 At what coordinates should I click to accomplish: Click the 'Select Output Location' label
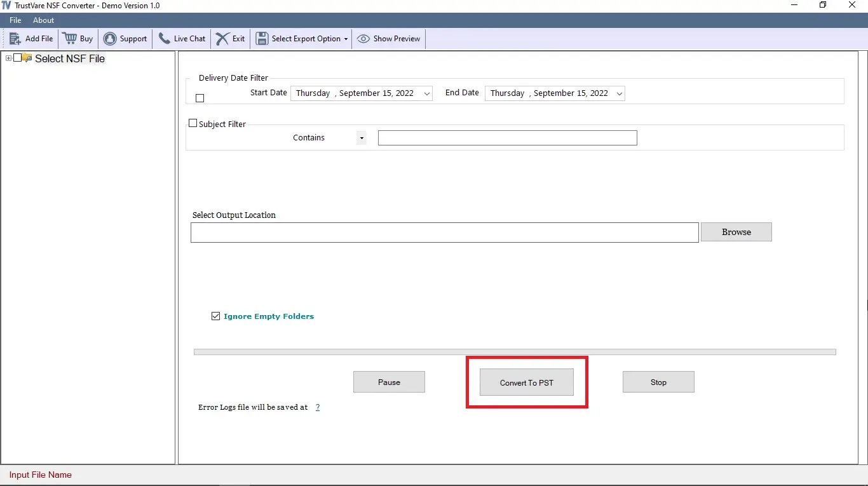(234, 215)
